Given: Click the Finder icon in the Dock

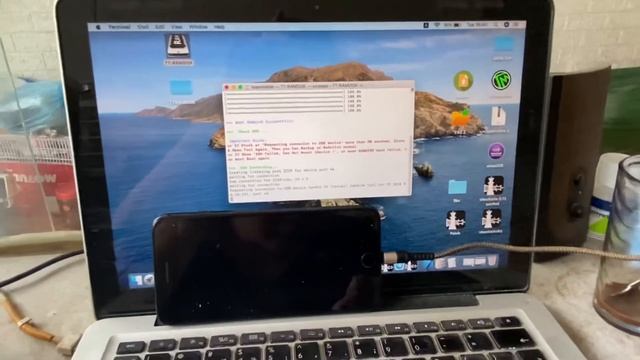Looking at the screenshot, I should 136,280.
